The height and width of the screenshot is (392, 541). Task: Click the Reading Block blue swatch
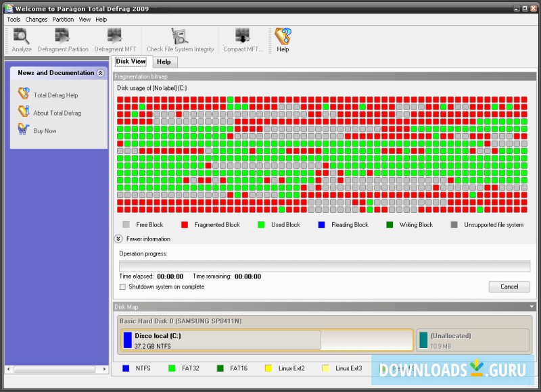click(321, 225)
